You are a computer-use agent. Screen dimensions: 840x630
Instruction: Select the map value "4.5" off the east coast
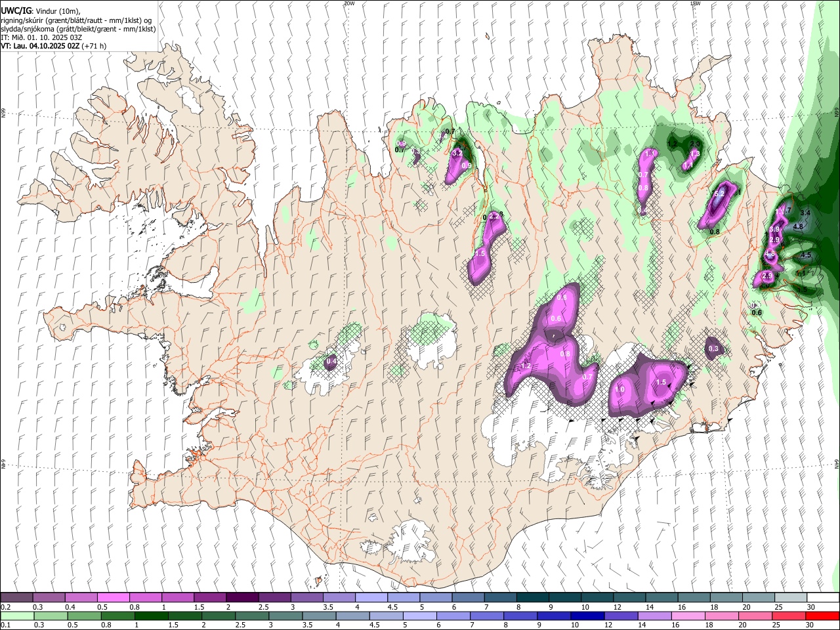tap(807, 255)
